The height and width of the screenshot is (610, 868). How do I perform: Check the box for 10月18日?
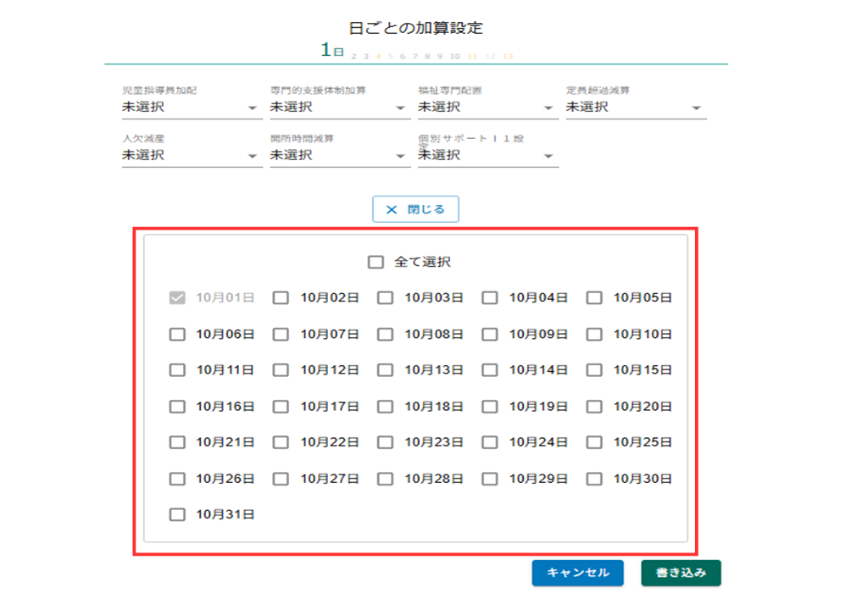tap(386, 407)
